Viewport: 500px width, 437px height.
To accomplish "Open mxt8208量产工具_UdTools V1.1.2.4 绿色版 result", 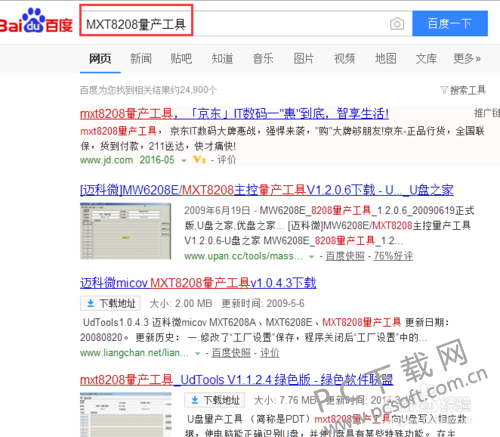I will (236, 380).
